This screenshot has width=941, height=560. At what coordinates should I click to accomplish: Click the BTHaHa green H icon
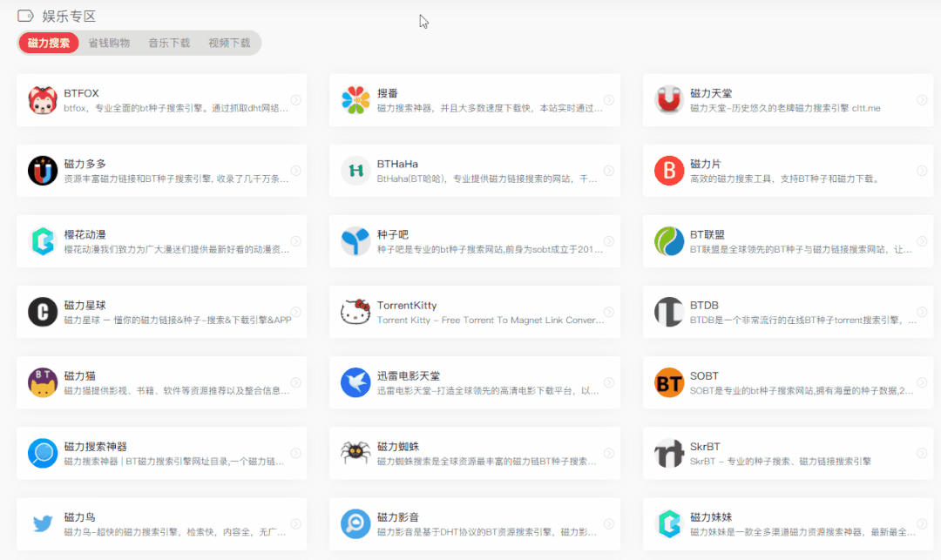coord(355,171)
